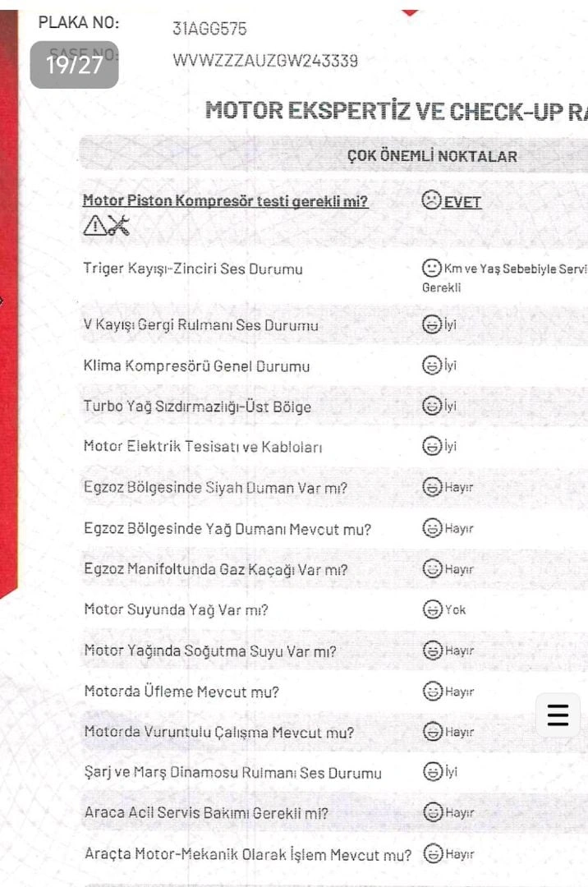Image resolution: width=588 pixels, height=887 pixels.
Task: Click the sad face icon beside EVET
Action: pyautogui.click(x=431, y=200)
